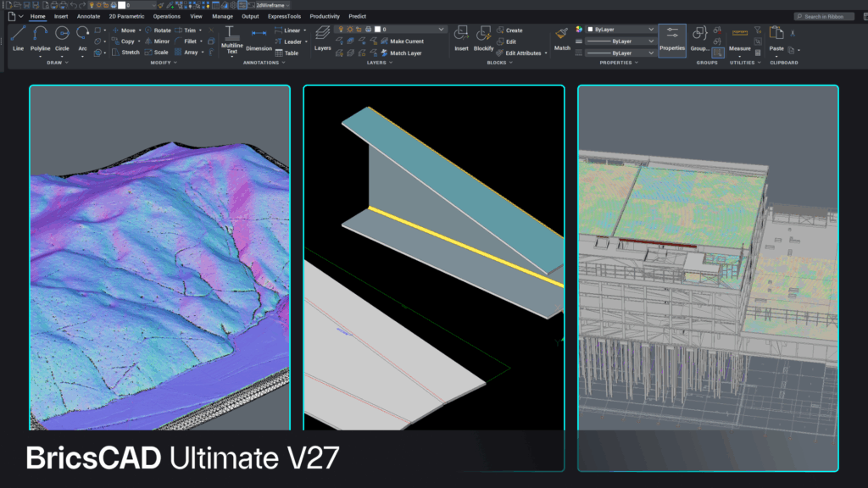Open the Layers panel
The width and height of the screenshot is (868, 488).
[x=322, y=39]
